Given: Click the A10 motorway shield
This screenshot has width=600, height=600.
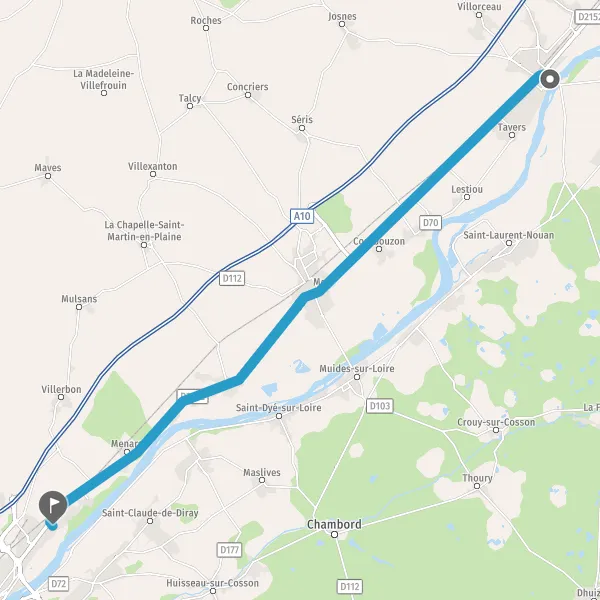Looking at the screenshot, I should coord(302,216).
